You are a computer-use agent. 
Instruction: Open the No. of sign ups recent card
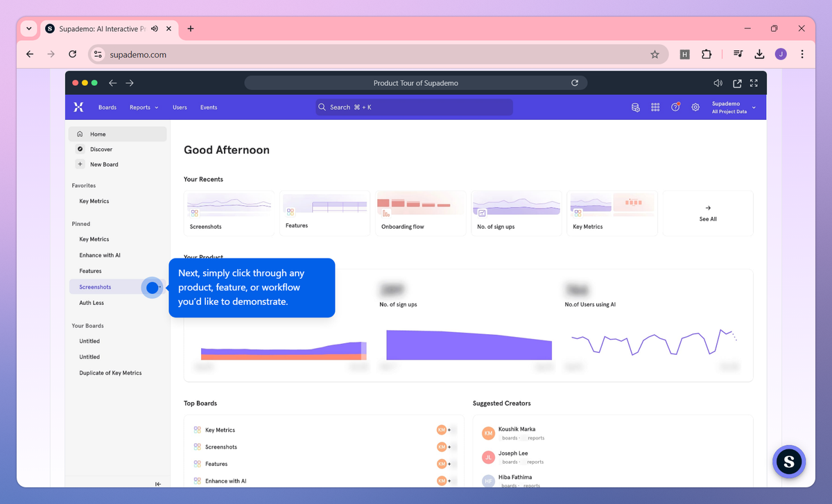coord(517,214)
